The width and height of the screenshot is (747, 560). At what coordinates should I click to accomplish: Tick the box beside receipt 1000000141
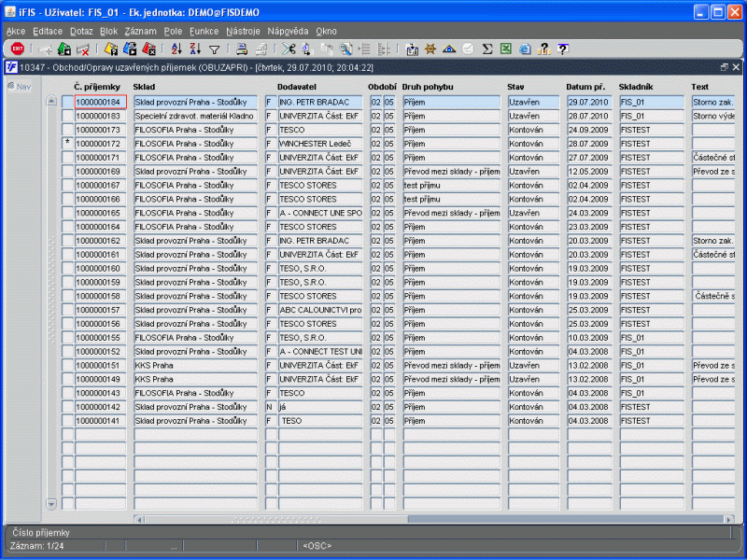[x=67, y=421]
